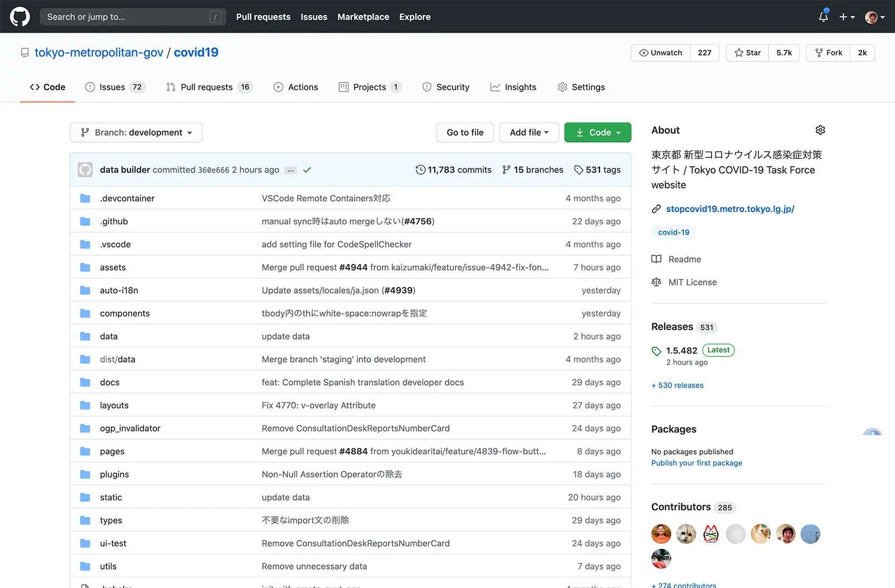Click Publish your first package link
Viewport: 895px width, 588px height.
pyautogui.click(x=697, y=463)
